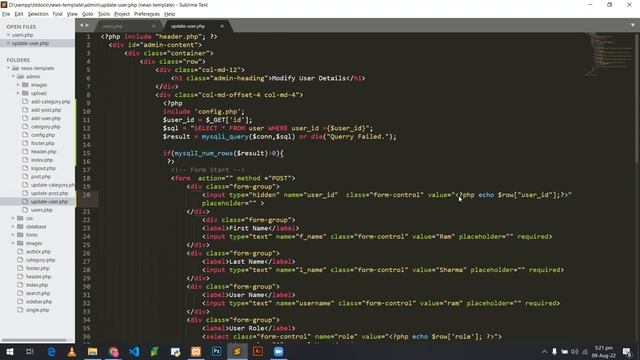
Task: Open the Edit menu
Action: click(19, 14)
